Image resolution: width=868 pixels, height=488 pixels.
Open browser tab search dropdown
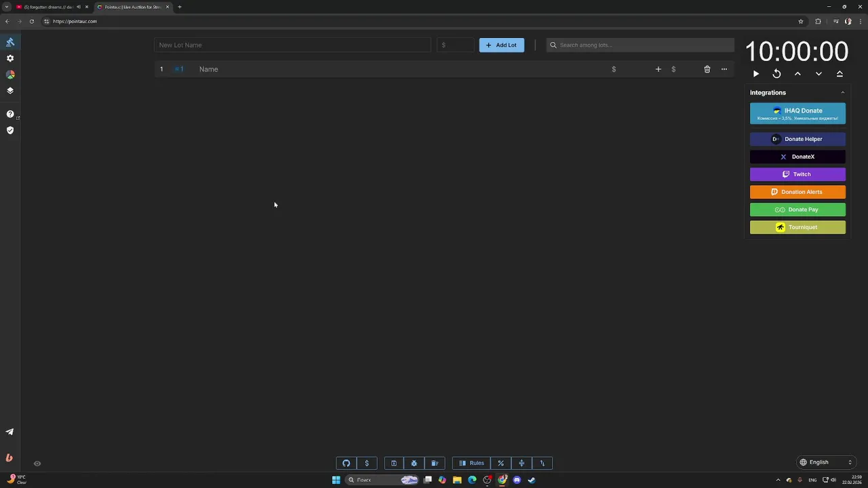pyautogui.click(x=6, y=7)
